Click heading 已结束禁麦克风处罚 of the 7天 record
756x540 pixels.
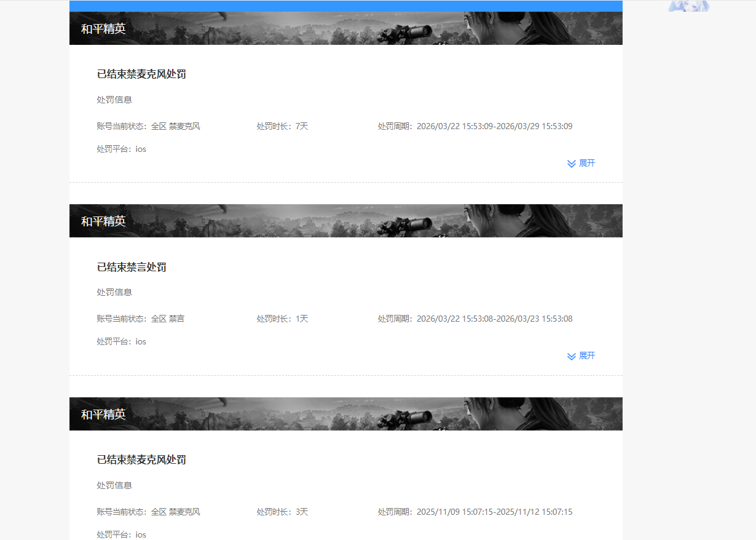point(141,74)
